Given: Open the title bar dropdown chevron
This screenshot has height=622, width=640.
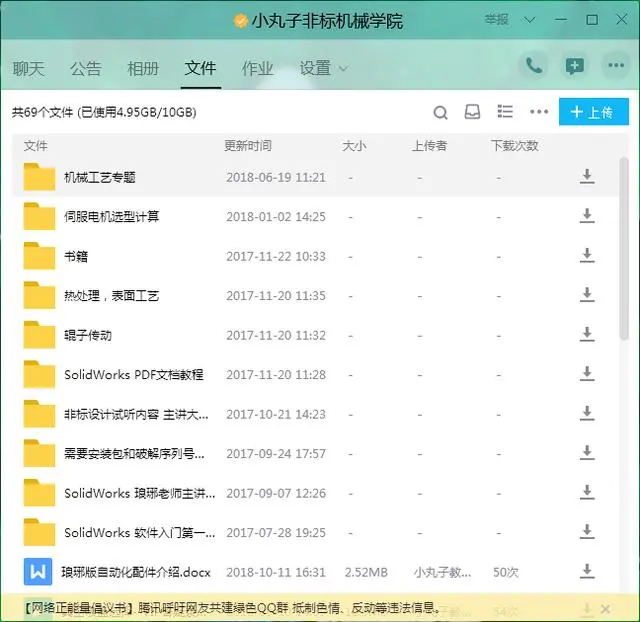Looking at the screenshot, I should pos(529,20).
